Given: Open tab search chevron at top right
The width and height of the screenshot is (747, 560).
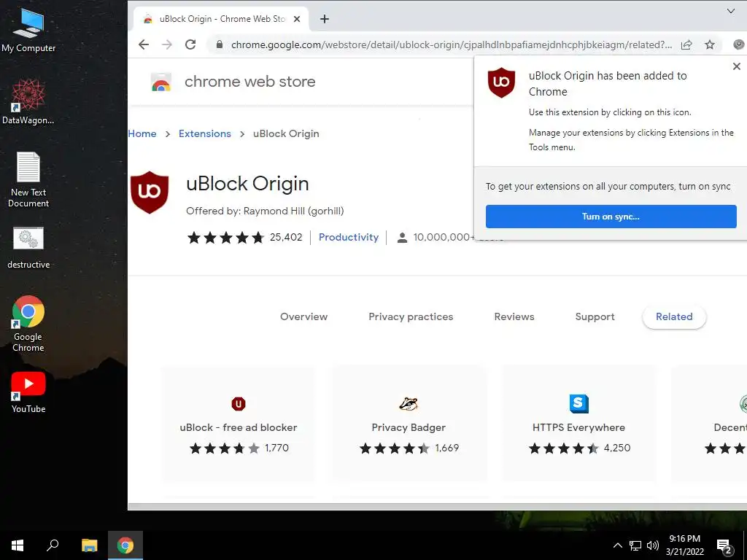Looking at the screenshot, I should 731,11.
